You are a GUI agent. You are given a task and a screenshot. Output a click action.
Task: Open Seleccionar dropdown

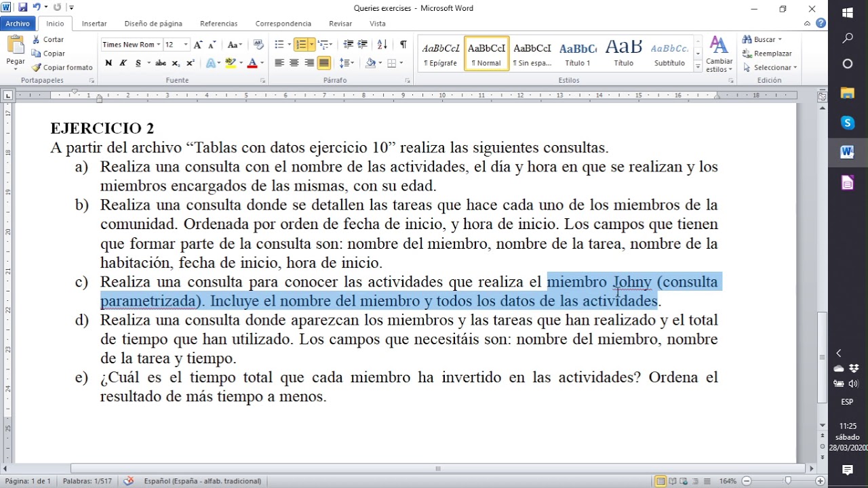(770, 67)
